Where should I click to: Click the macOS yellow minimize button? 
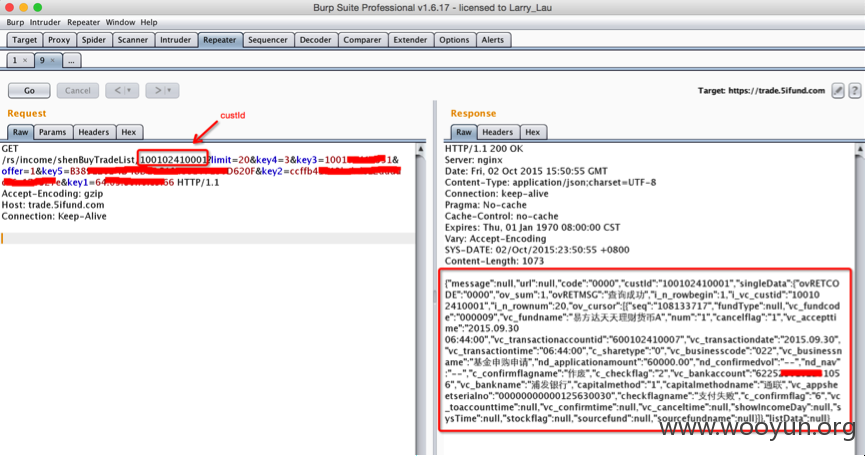click(23, 8)
